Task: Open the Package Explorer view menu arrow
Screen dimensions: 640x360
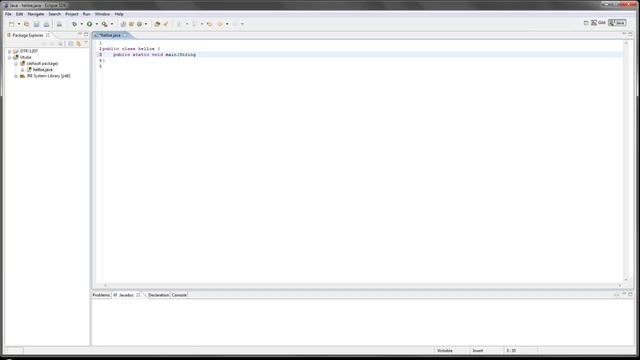Action: (85, 43)
